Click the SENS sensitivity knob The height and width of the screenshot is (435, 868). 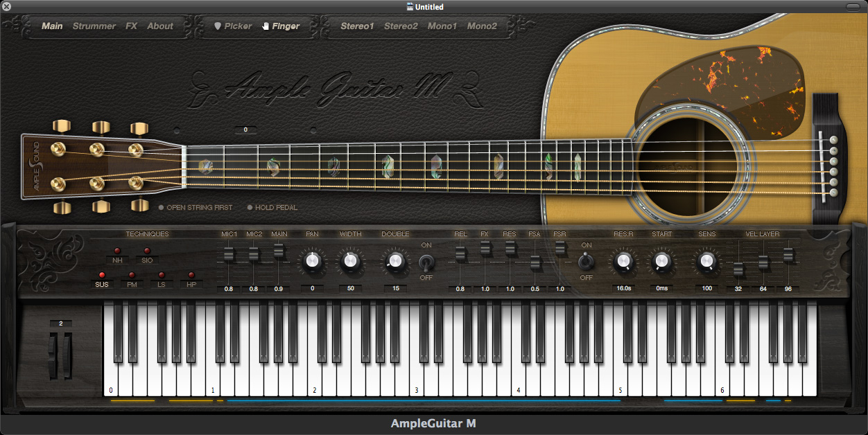[706, 261]
